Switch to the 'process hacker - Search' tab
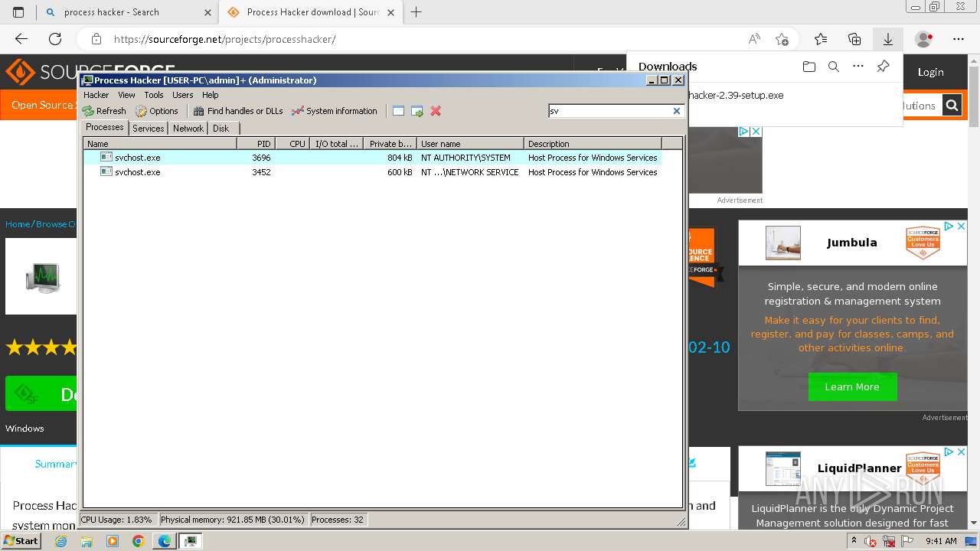Viewport: 980px width, 551px height. tap(127, 12)
